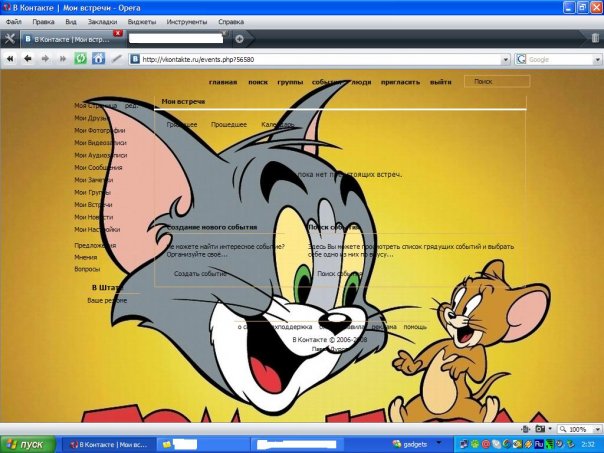Screen dimensions: 604x453
Task: Click the Создать событие button
Action: (x=200, y=273)
